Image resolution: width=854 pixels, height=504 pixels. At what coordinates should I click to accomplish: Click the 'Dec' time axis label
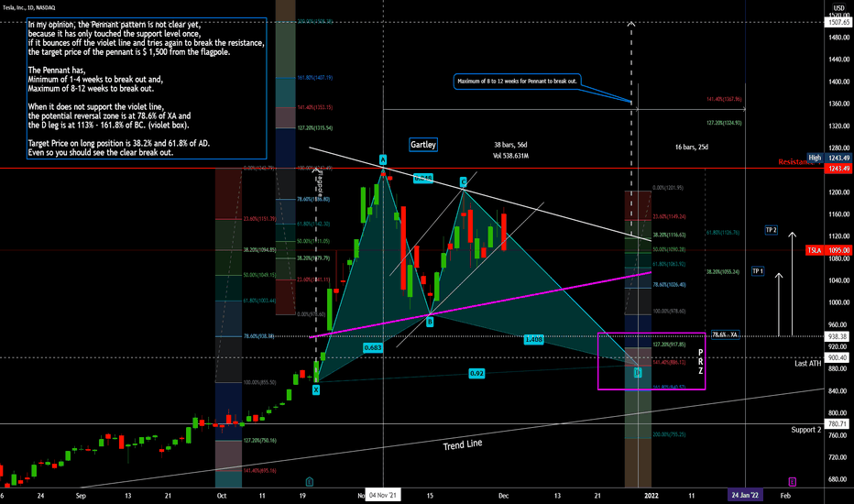click(503, 496)
